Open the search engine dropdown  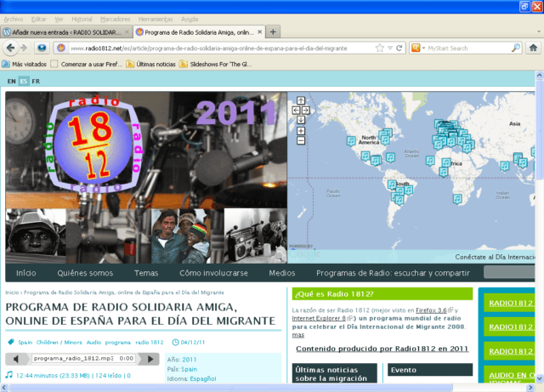pyautogui.click(x=422, y=48)
